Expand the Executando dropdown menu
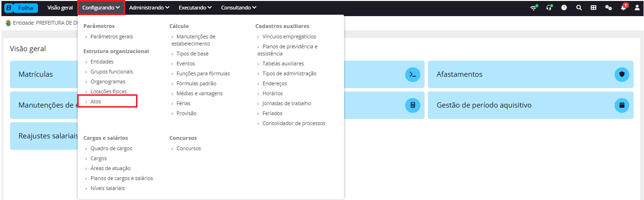 click(x=195, y=8)
